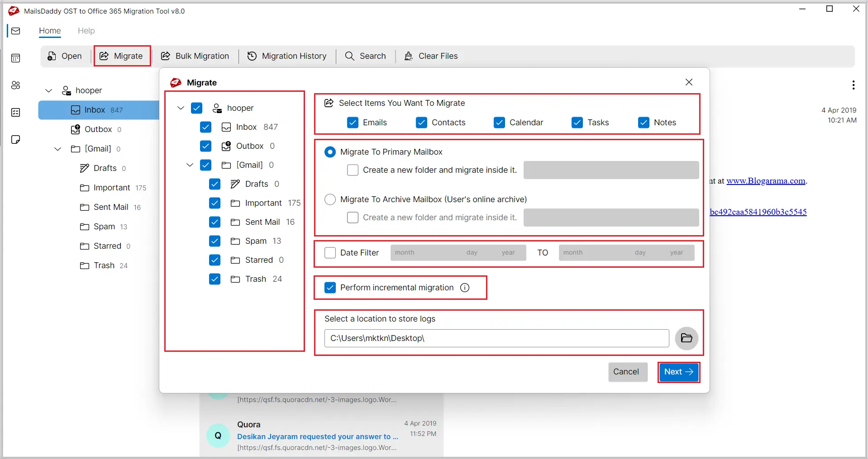The image size is (868, 459).
Task: Open the contacts sidebar icon
Action: 16,85
